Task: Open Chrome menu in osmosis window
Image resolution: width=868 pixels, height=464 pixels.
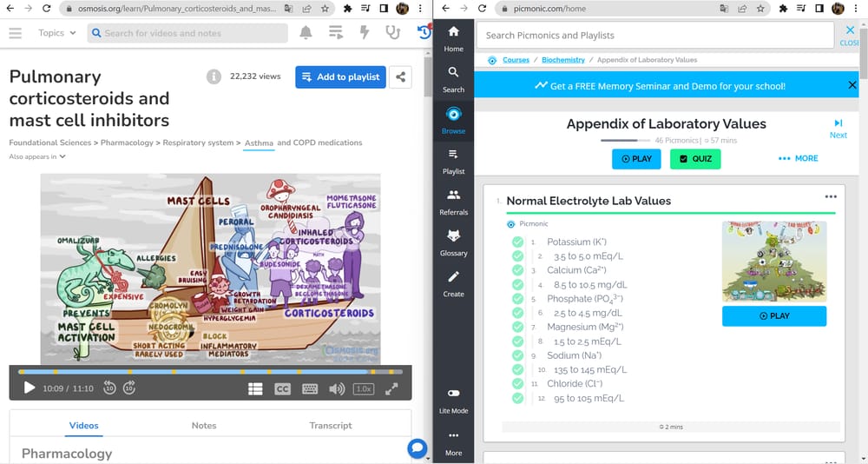Action: coord(420,9)
